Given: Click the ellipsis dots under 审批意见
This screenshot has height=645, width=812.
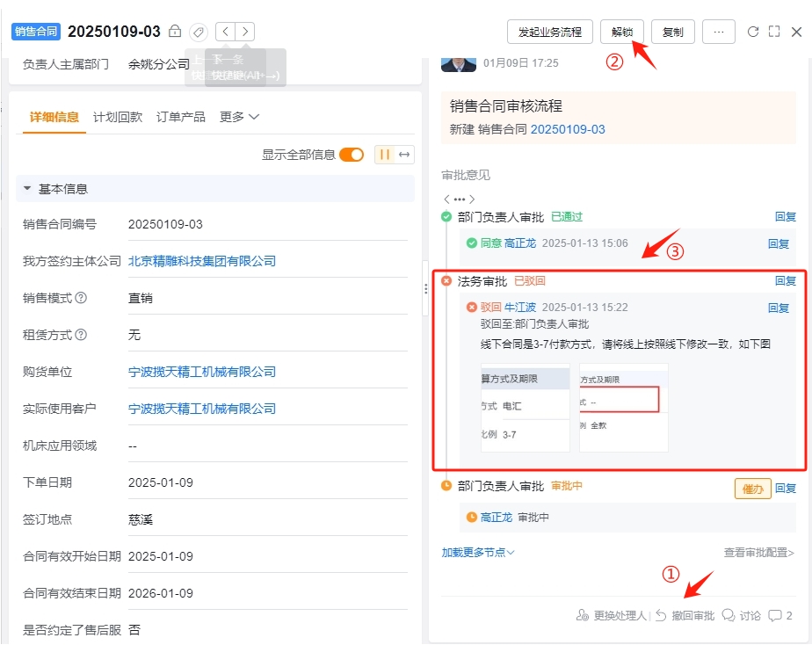Looking at the screenshot, I should [x=460, y=199].
